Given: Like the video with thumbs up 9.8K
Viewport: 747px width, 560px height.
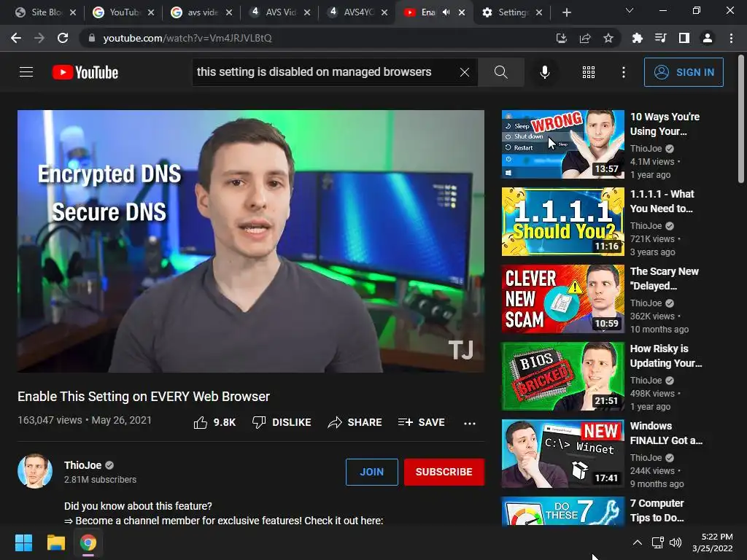Looking at the screenshot, I should click(214, 422).
